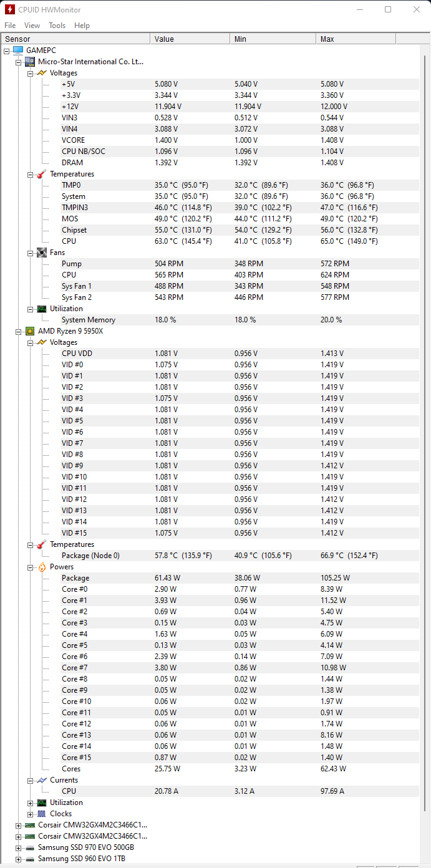Open the Help menu

point(82,26)
